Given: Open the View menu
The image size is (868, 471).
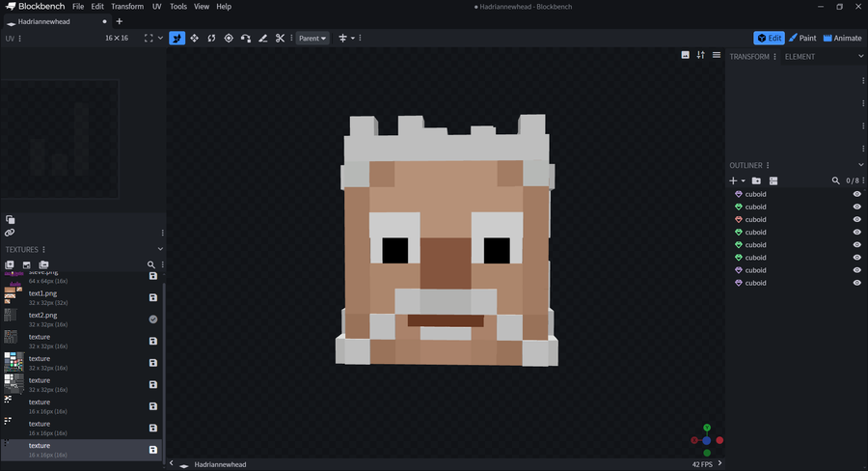Looking at the screenshot, I should click(x=202, y=7).
